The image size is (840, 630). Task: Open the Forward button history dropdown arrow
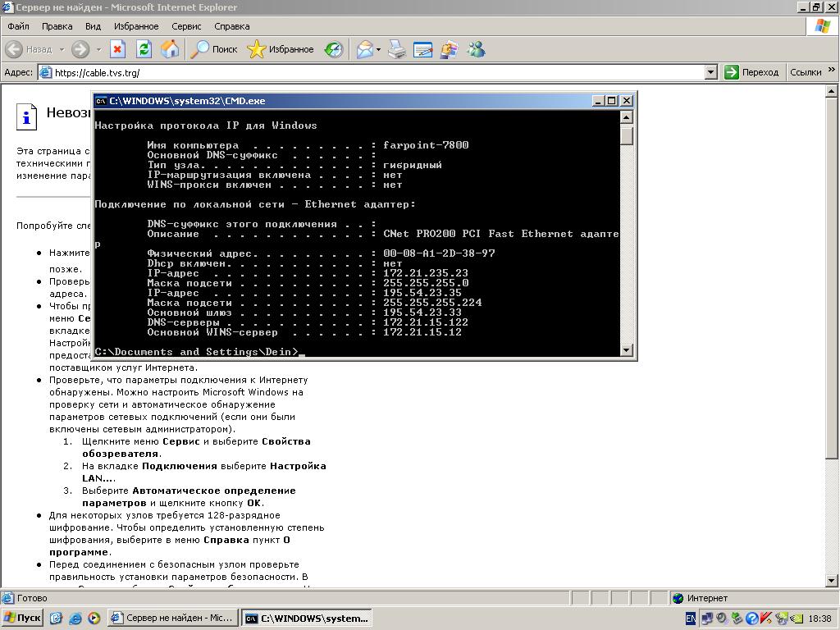coord(98,49)
